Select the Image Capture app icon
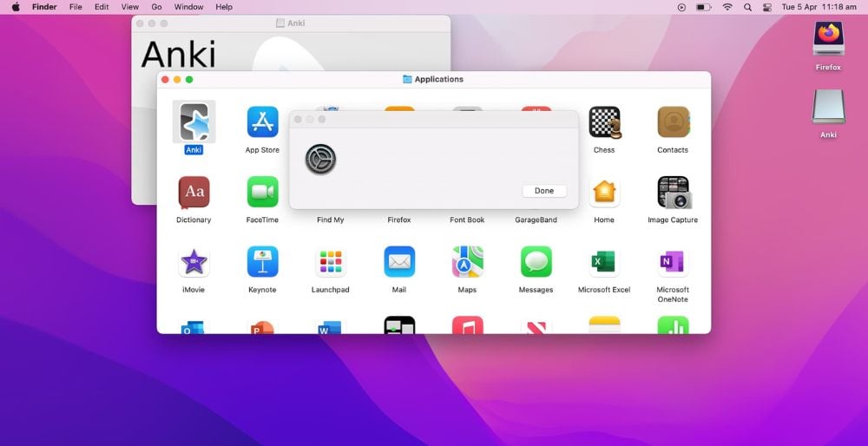The width and height of the screenshot is (868, 446). pos(674,192)
